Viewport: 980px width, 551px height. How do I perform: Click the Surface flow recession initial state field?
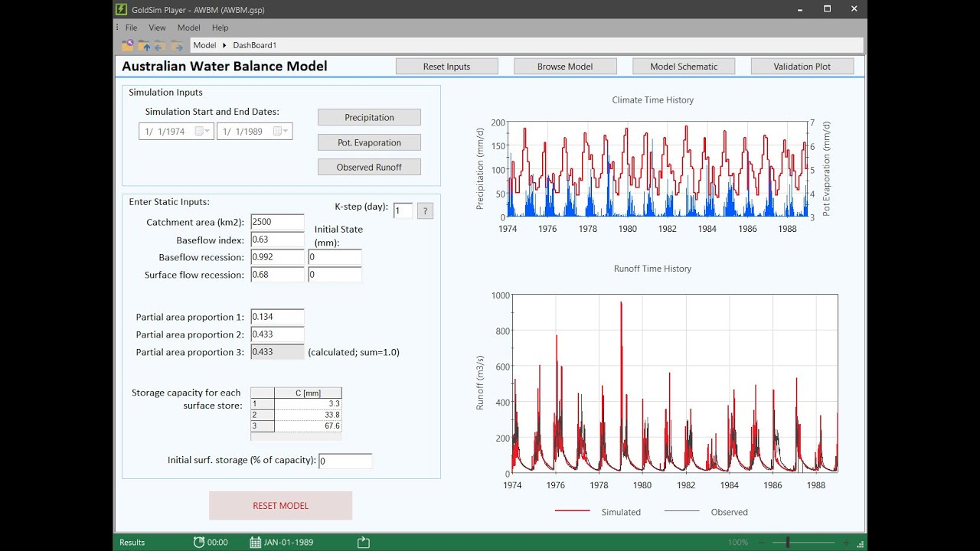[x=335, y=274]
